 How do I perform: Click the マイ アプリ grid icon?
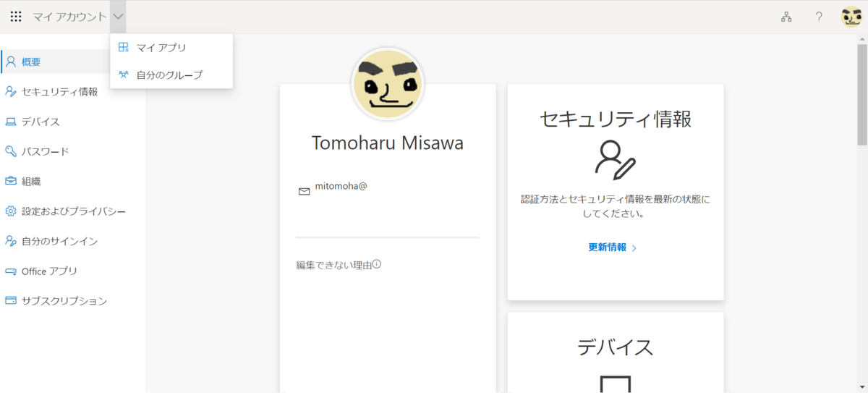coord(124,48)
